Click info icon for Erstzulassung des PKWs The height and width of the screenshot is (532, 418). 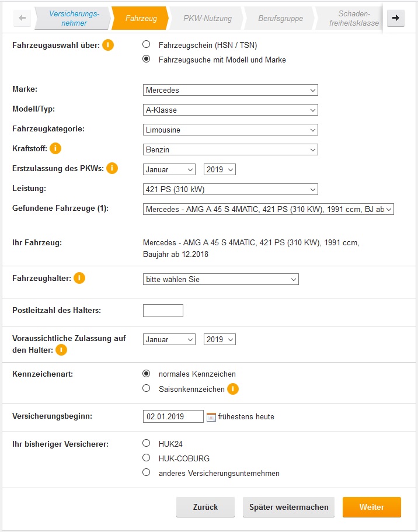click(112, 168)
